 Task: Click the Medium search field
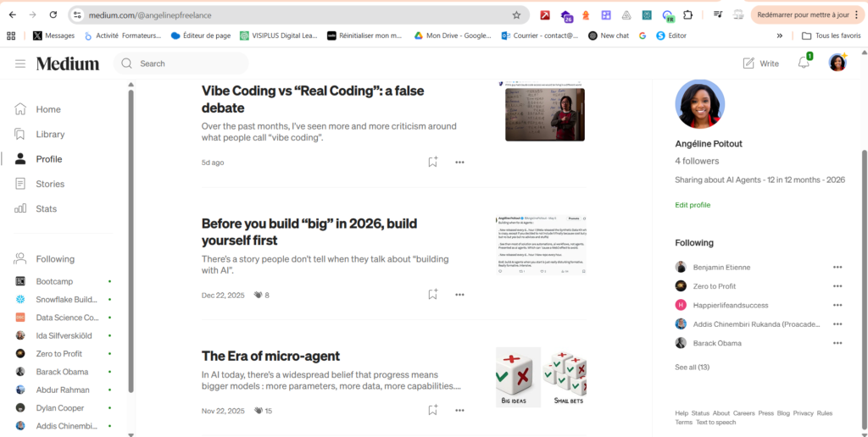[186, 64]
